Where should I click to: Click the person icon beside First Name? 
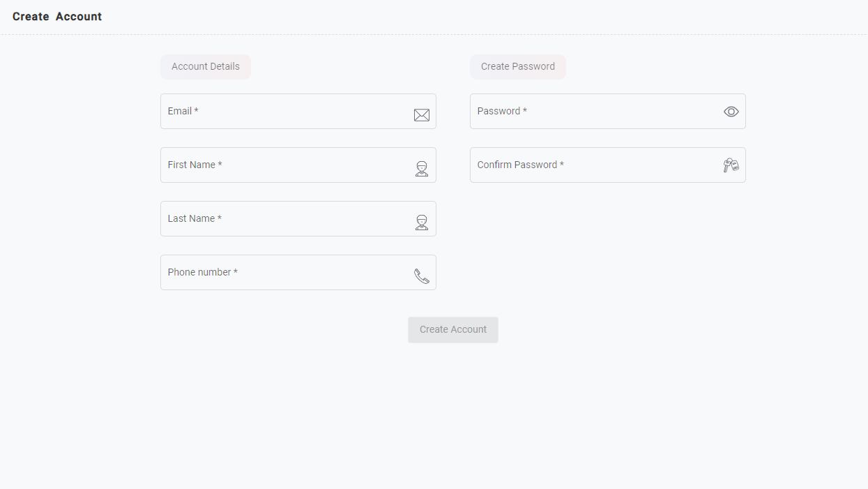coord(421,168)
